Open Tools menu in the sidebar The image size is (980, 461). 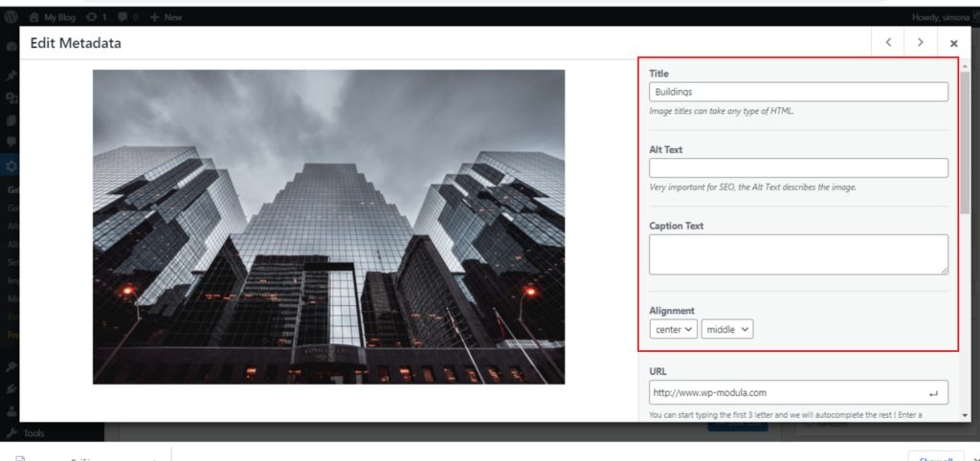click(x=33, y=433)
